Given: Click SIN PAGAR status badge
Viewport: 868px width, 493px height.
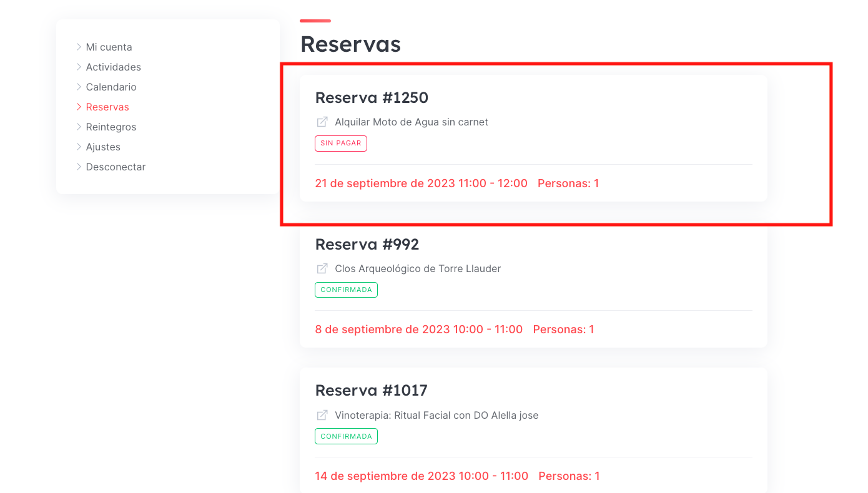Looking at the screenshot, I should pos(341,144).
